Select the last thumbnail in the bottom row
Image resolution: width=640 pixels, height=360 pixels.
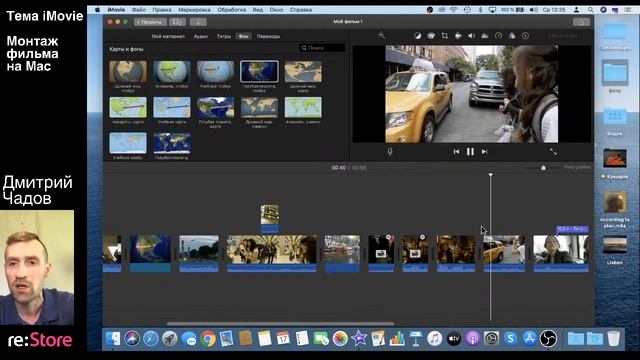[x=172, y=143]
